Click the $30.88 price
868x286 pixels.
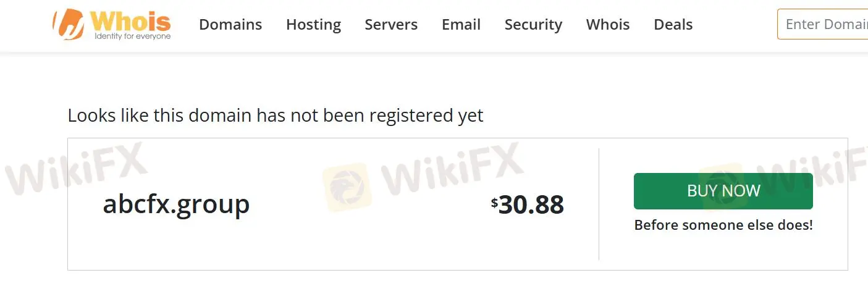point(528,204)
